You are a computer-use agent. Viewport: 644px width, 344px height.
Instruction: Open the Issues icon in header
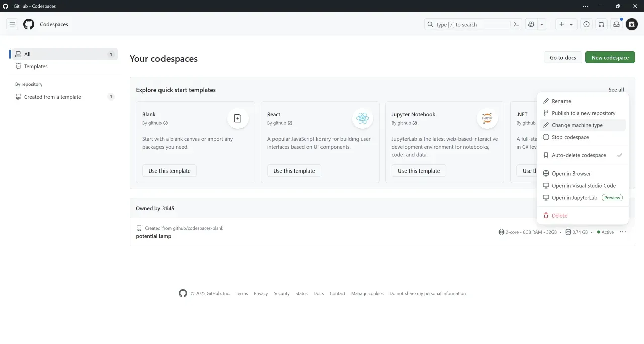pyautogui.click(x=586, y=24)
